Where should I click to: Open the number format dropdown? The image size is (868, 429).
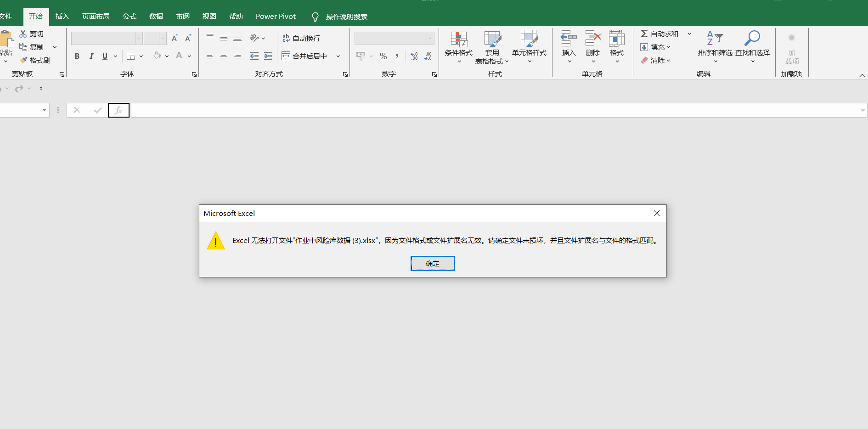pos(430,38)
